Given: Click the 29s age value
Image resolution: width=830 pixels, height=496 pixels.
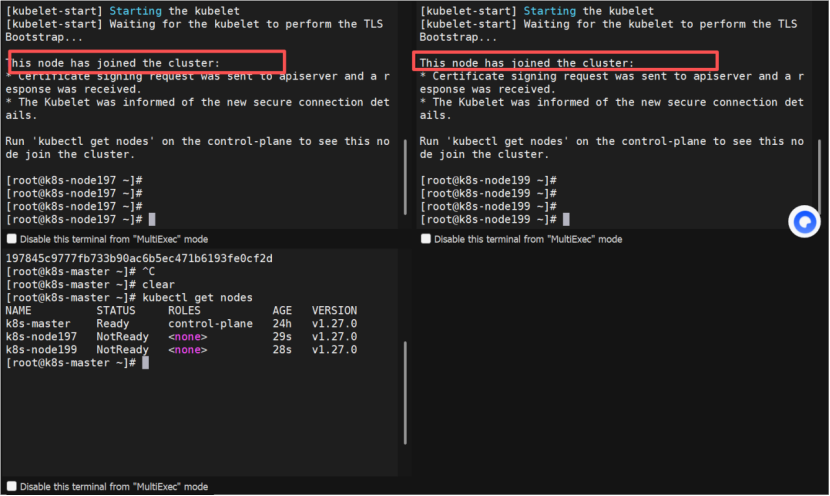Looking at the screenshot, I should [x=282, y=337].
